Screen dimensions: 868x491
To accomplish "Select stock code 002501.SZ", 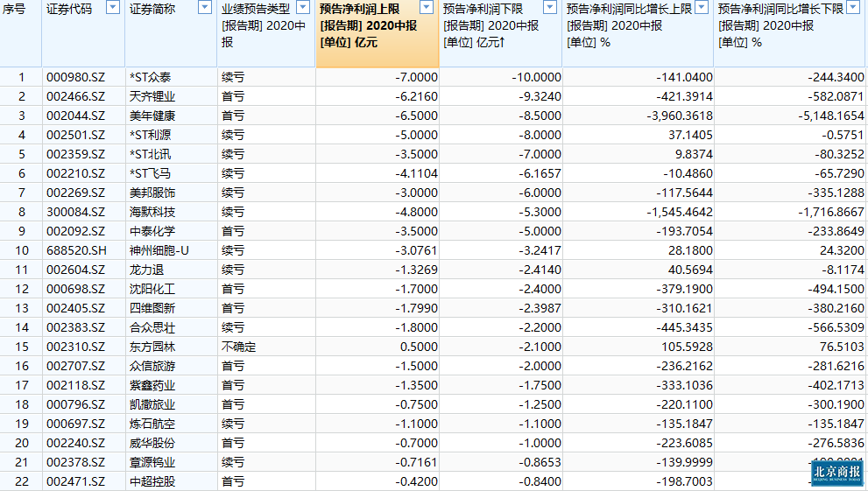I will (75, 135).
